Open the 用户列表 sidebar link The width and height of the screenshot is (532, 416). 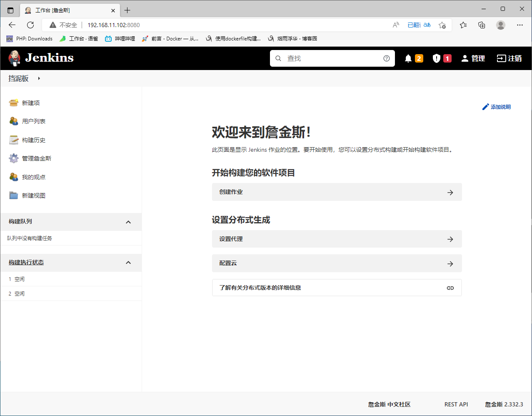coord(34,121)
